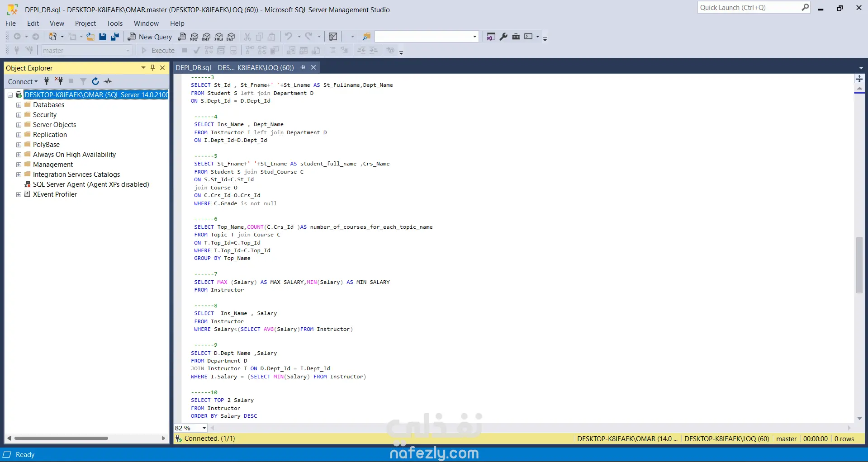Switch output to Results to File

[x=316, y=50]
